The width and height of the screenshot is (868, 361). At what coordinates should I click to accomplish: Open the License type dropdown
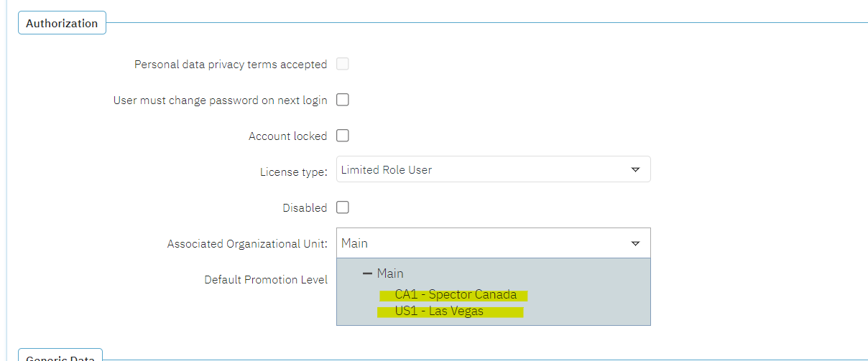pyautogui.click(x=494, y=169)
